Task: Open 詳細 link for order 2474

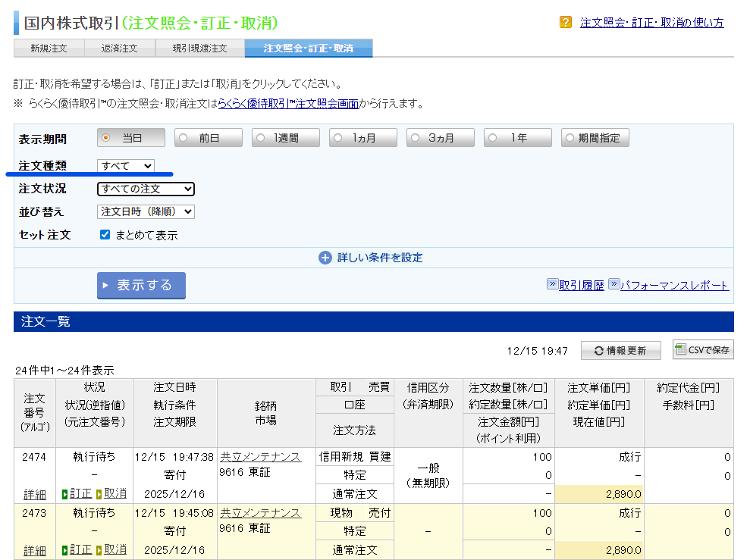Action: 34,494
